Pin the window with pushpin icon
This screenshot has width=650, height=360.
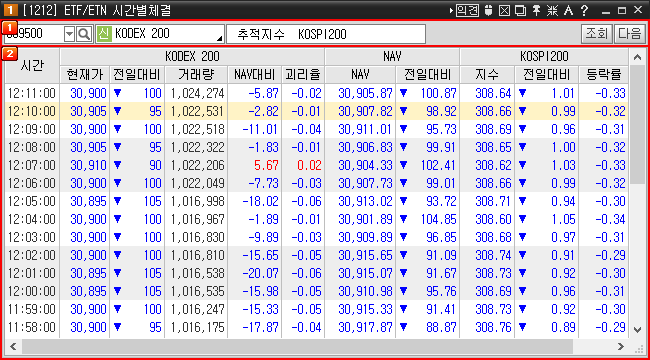(536, 10)
